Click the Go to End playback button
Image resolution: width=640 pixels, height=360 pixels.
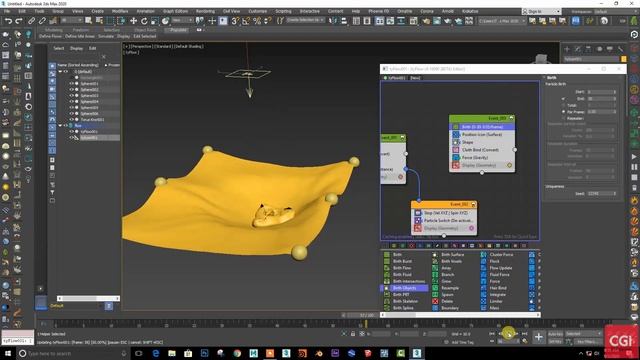click(525, 334)
